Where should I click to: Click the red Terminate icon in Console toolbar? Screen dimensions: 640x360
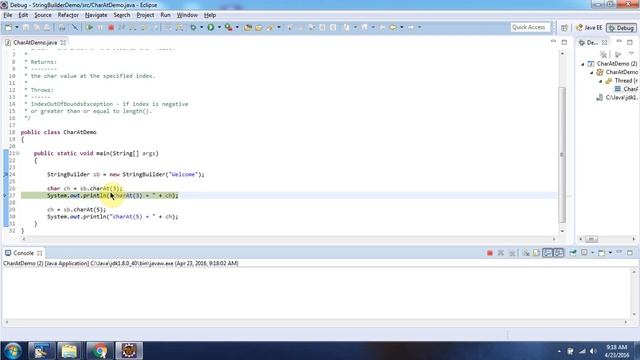490,253
